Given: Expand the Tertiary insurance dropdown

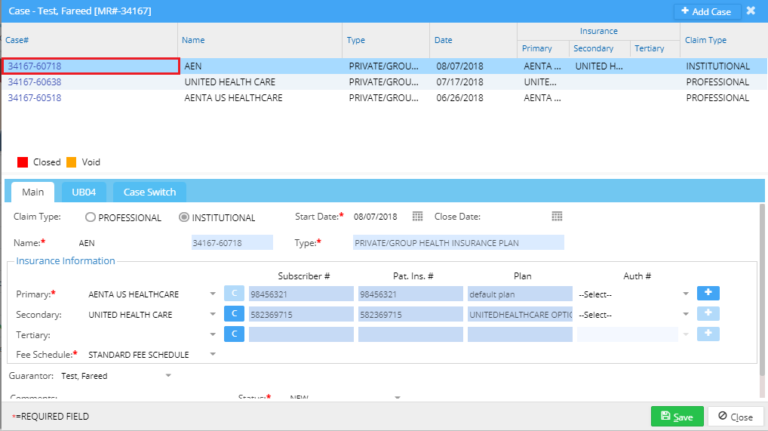Looking at the screenshot, I should pyautogui.click(x=213, y=335).
